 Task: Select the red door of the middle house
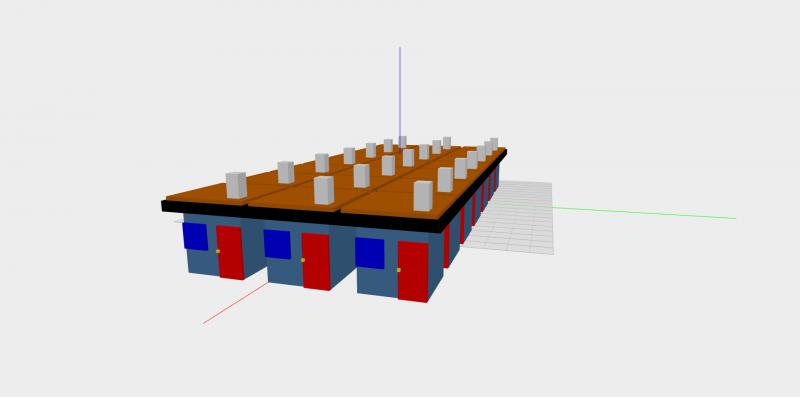[316, 262]
